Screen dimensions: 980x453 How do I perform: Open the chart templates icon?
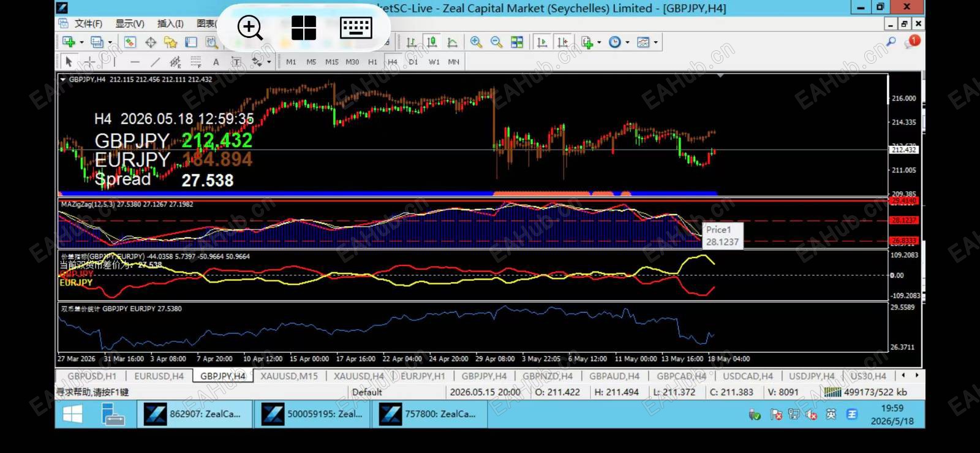pyautogui.click(x=643, y=42)
